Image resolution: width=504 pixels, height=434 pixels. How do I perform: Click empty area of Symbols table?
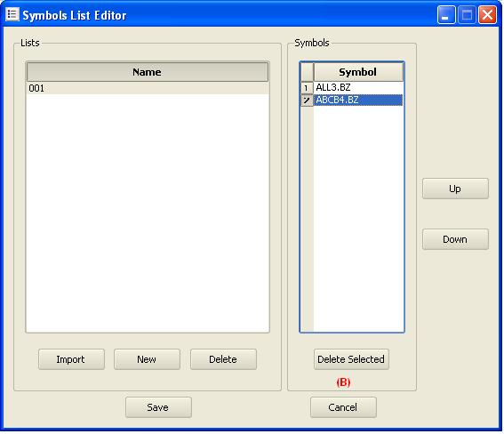(358, 219)
